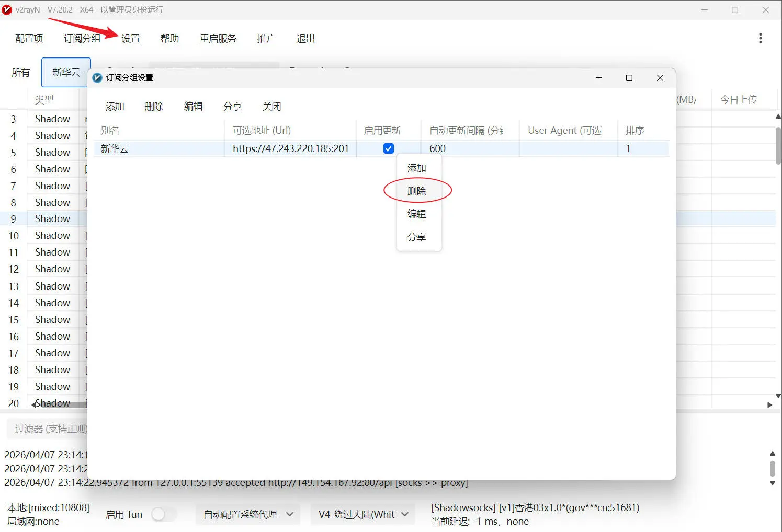
Task: Click 重启服务 to restart services
Action: (x=218, y=38)
